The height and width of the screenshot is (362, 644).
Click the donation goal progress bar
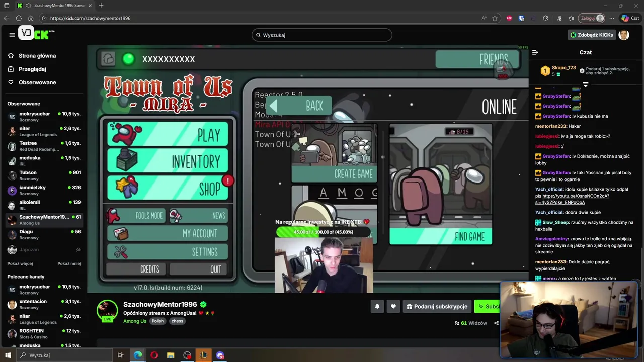(x=325, y=232)
